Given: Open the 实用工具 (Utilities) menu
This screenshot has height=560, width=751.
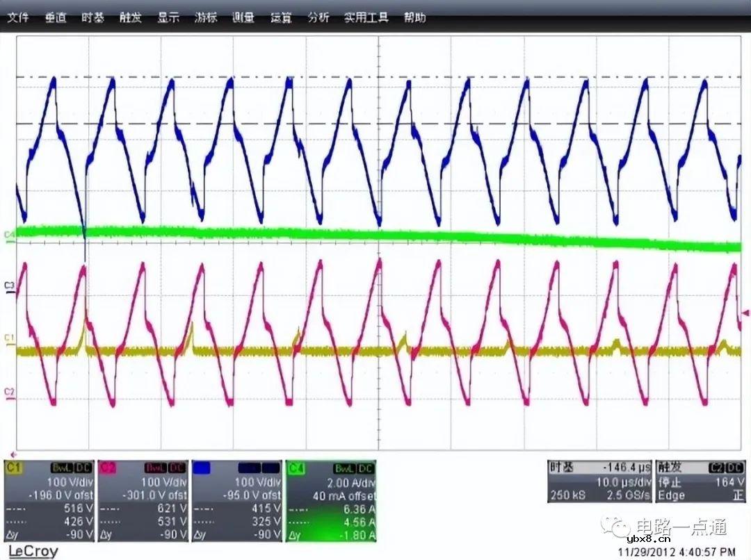Looking at the screenshot, I should point(366,18).
